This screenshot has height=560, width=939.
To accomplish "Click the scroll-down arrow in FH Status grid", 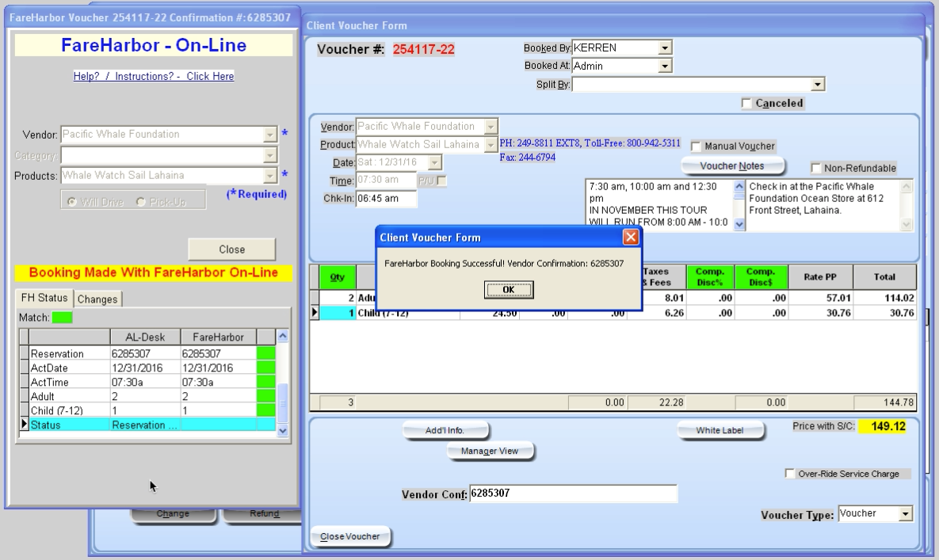I will point(283,431).
